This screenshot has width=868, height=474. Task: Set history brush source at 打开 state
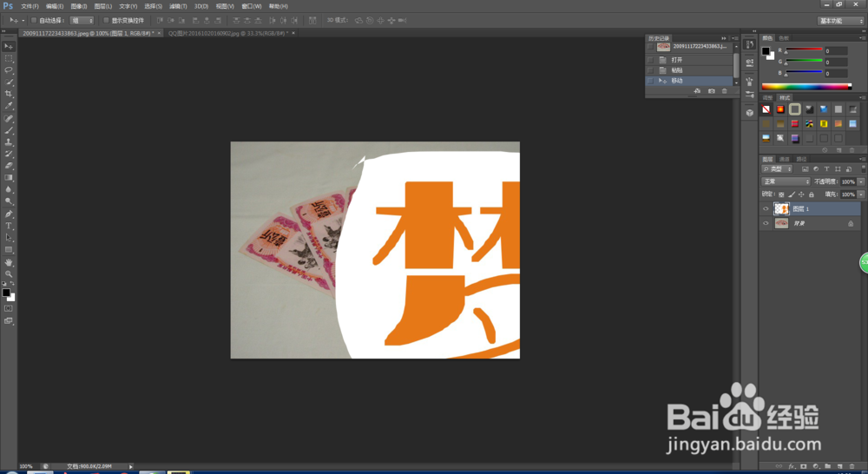click(650, 60)
